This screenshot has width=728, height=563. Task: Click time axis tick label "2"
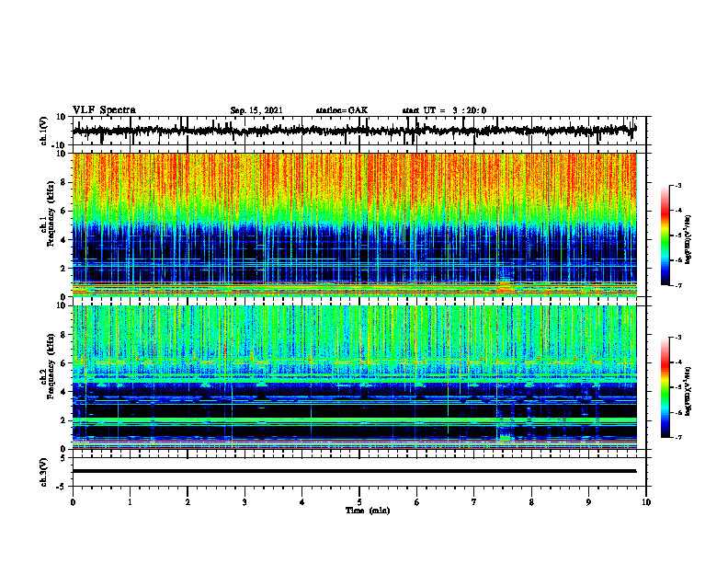188,502
